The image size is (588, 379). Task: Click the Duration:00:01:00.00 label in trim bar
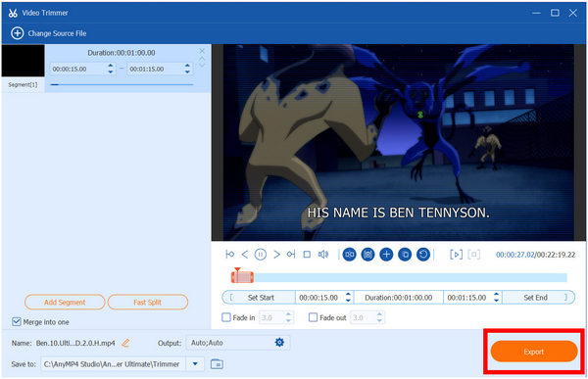click(399, 298)
